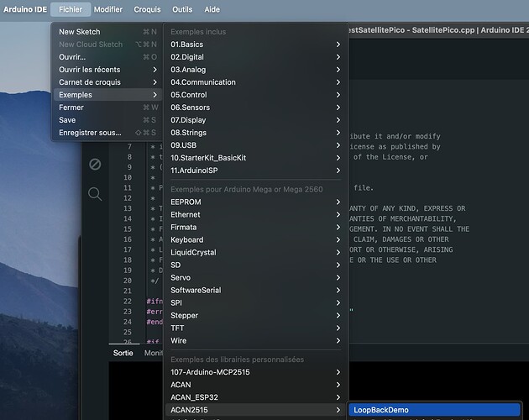Screen dimensions: 529x420
Task: Switch to the Sortie output tab
Action: (x=123, y=353)
